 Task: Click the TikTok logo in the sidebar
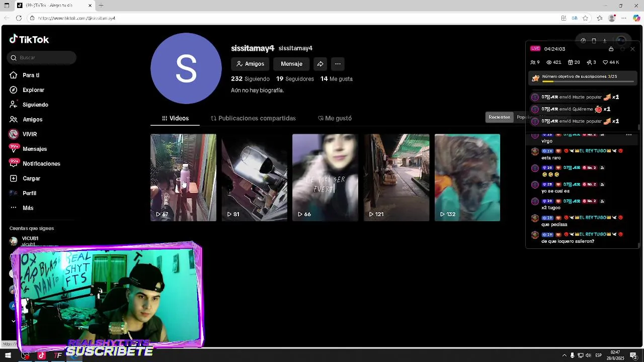pyautogui.click(x=29, y=39)
